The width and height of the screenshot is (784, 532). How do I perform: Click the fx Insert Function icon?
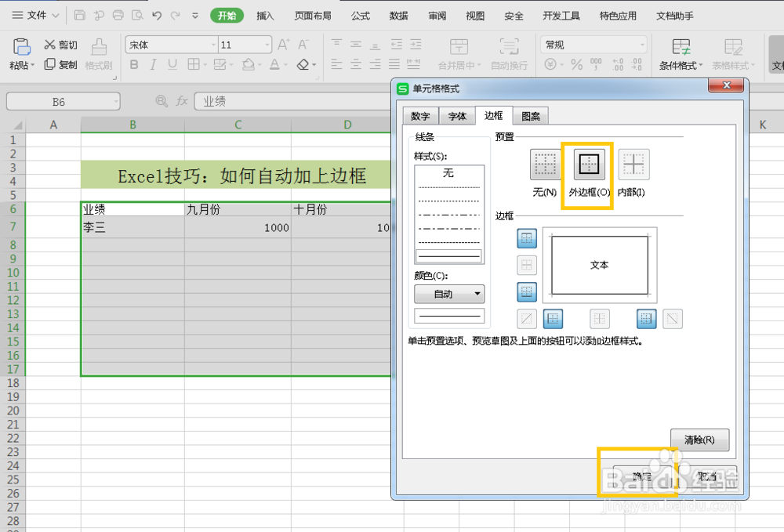point(182,101)
